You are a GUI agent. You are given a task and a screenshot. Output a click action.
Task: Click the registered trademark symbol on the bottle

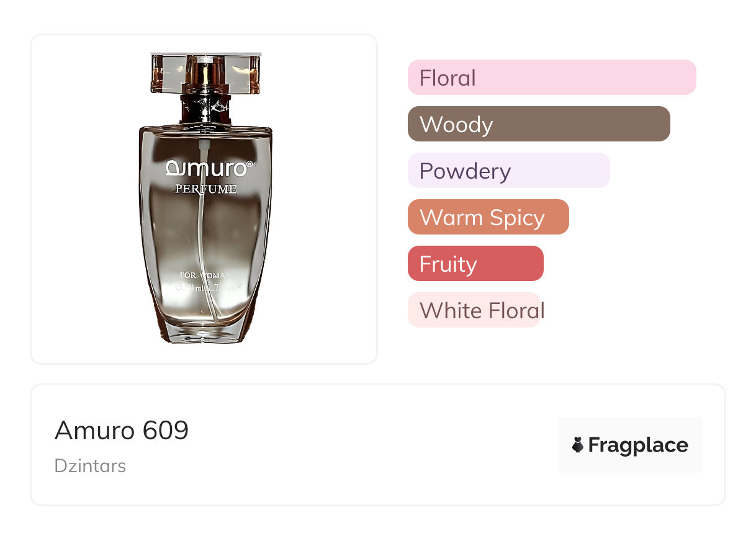(250, 164)
